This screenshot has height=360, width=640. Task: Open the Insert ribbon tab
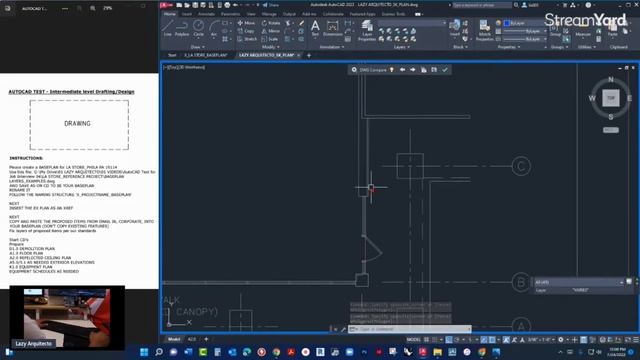pyautogui.click(x=187, y=14)
